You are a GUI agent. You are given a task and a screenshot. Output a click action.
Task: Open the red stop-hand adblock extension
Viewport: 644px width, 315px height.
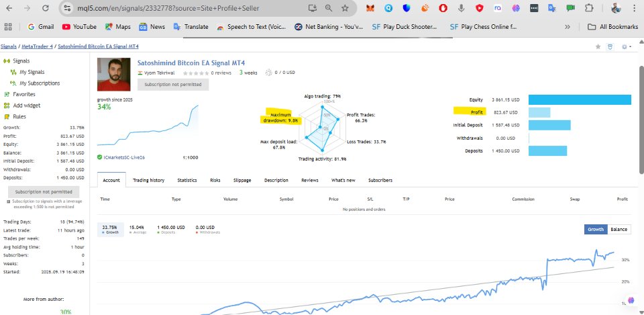(443, 8)
